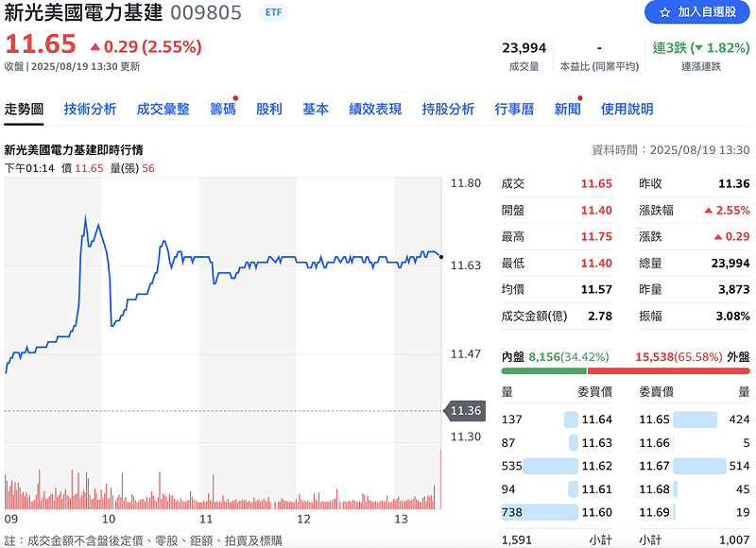
Task: Click the stock title 新光美國電力基建
Action: 83,12
